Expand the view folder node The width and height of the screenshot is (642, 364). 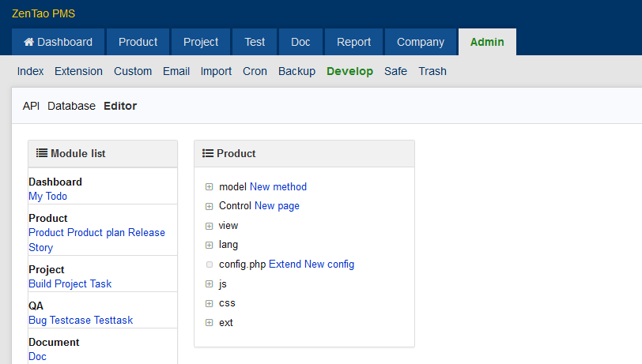pyautogui.click(x=210, y=226)
